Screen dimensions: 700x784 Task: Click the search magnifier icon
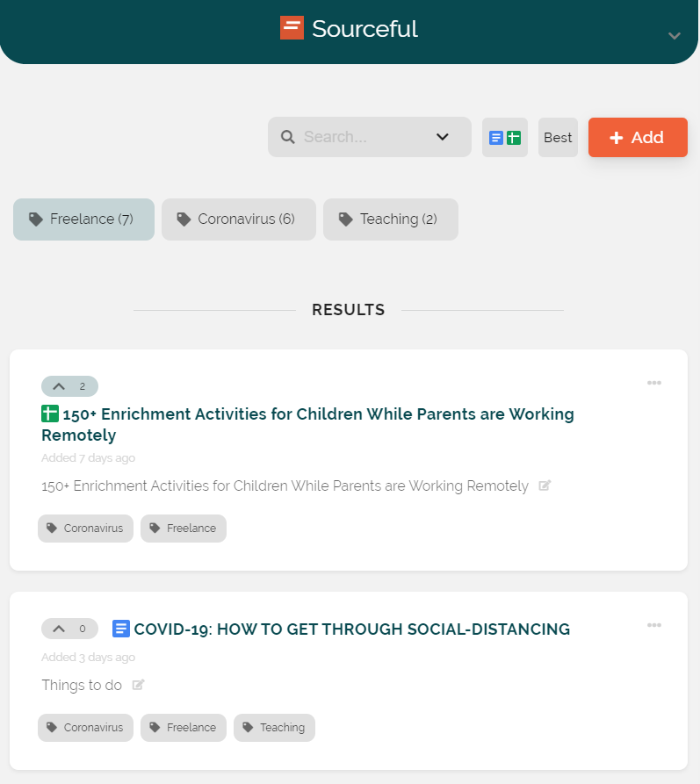coord(288,137)
